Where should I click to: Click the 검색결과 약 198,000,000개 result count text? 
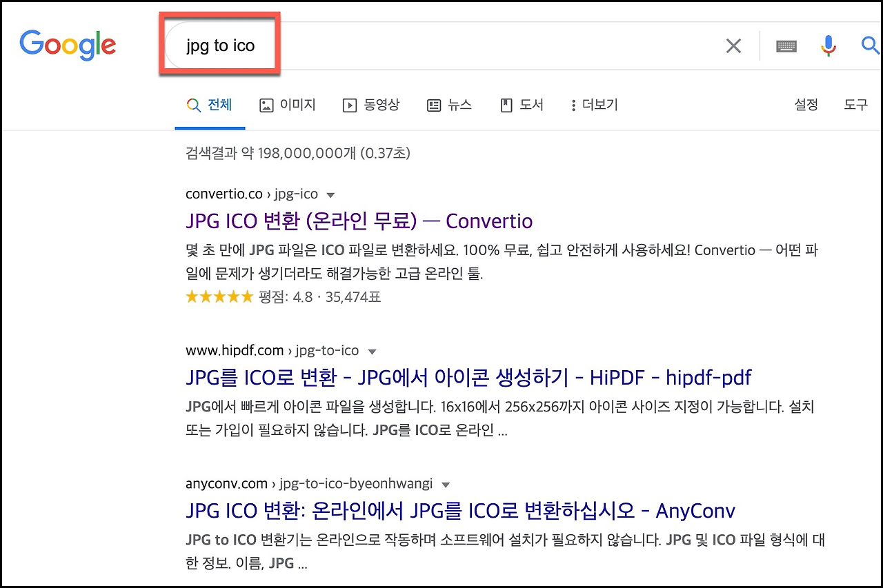click(x=298, y=152)
